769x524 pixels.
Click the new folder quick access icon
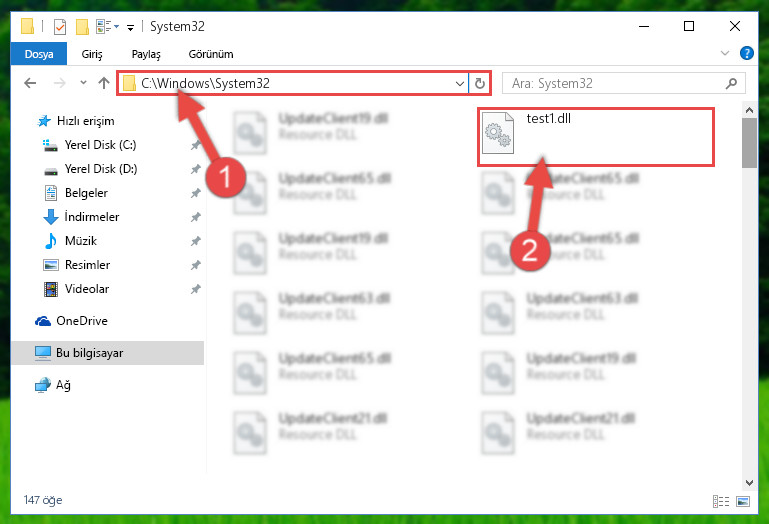82,26
